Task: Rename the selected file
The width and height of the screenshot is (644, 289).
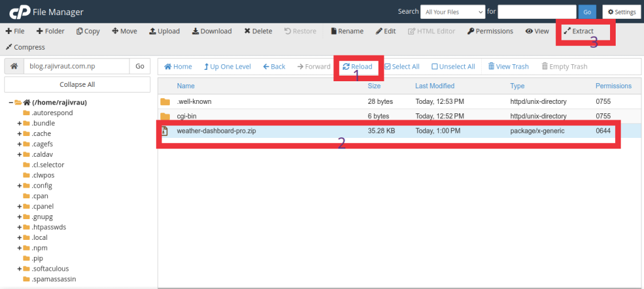Action: coord(347,31)
